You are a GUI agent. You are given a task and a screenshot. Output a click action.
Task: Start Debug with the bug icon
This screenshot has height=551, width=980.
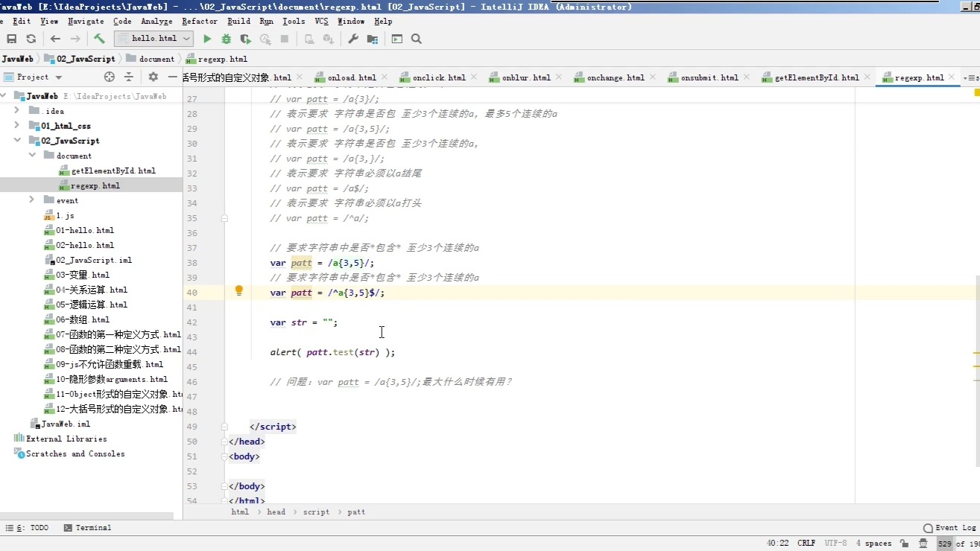227,39
